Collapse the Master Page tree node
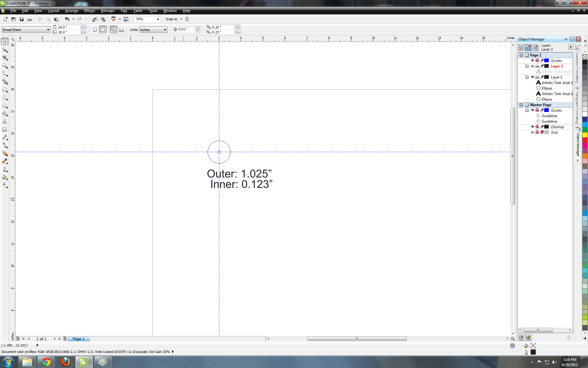 tap(521, 105)
